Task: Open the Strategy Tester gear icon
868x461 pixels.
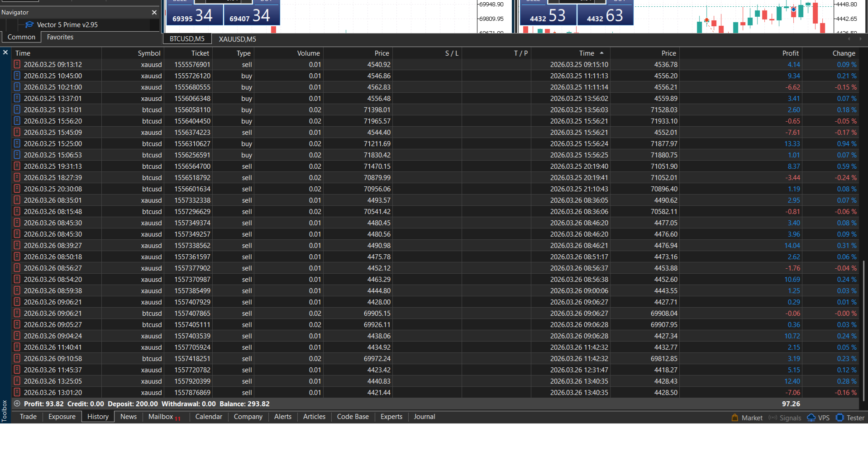Action: point(840,418)
